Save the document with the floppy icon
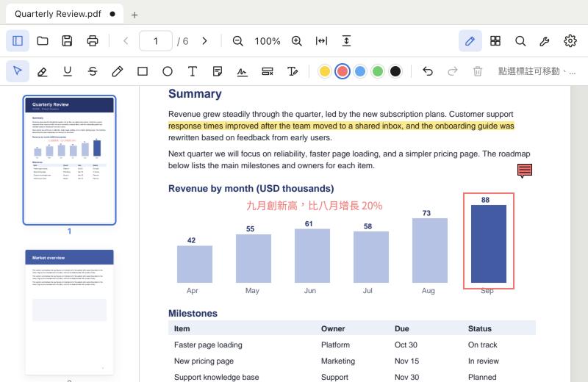588x382 pixels. click(x=67, y=41)
